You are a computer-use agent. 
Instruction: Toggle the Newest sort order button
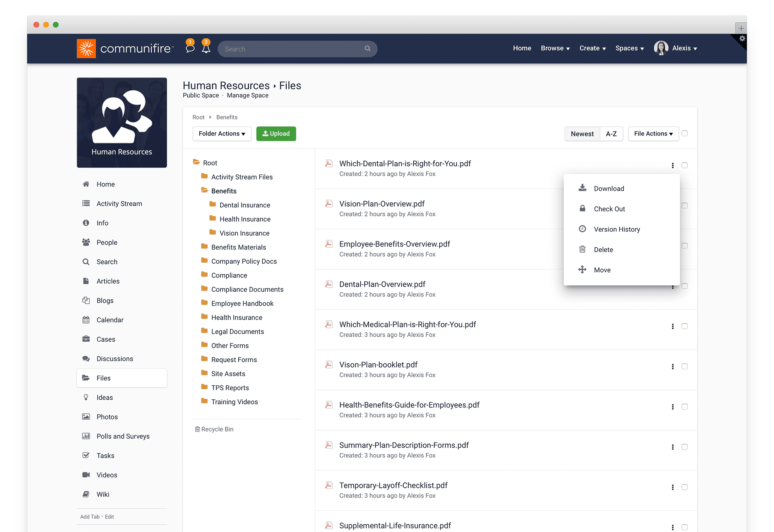tap(581, 133)
